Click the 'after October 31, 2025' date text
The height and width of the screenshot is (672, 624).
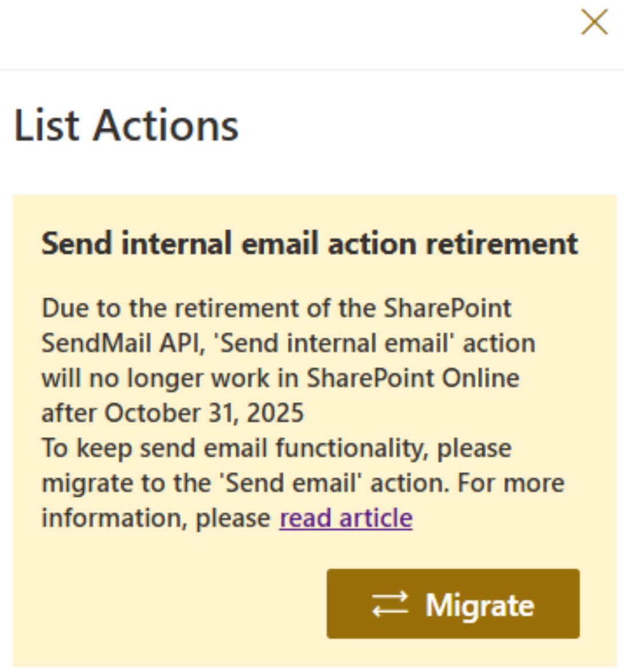[172, 413]
